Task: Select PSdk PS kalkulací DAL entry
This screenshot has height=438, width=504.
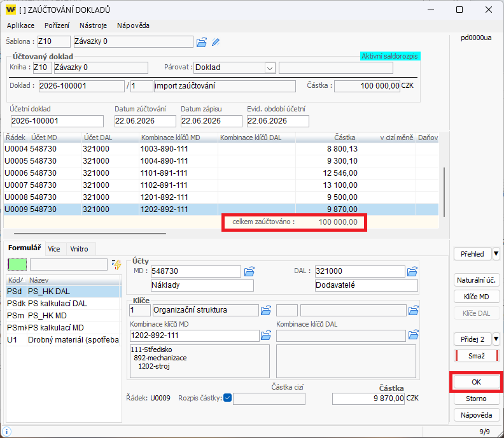Action: (x=63, y=304)
